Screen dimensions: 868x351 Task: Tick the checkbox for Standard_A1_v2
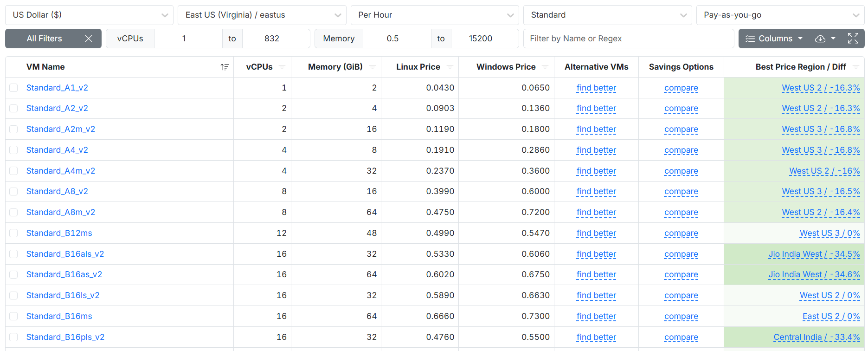coord(13,88)
